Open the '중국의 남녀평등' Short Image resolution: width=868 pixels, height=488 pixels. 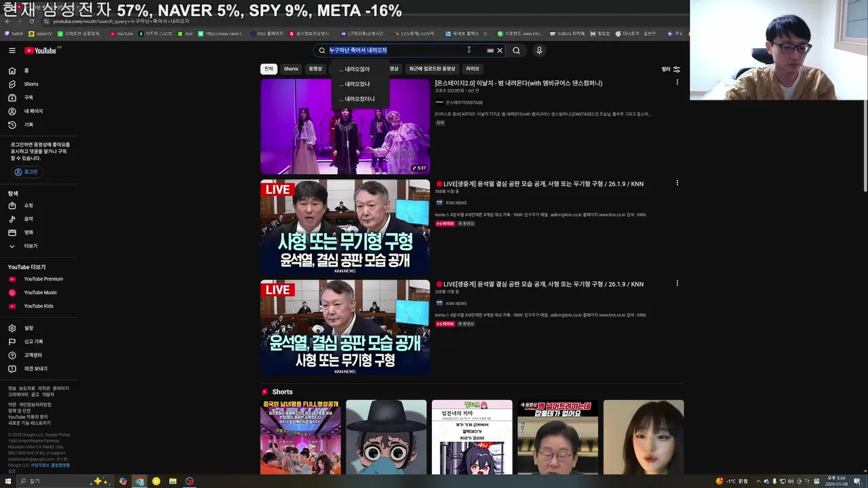300,437
